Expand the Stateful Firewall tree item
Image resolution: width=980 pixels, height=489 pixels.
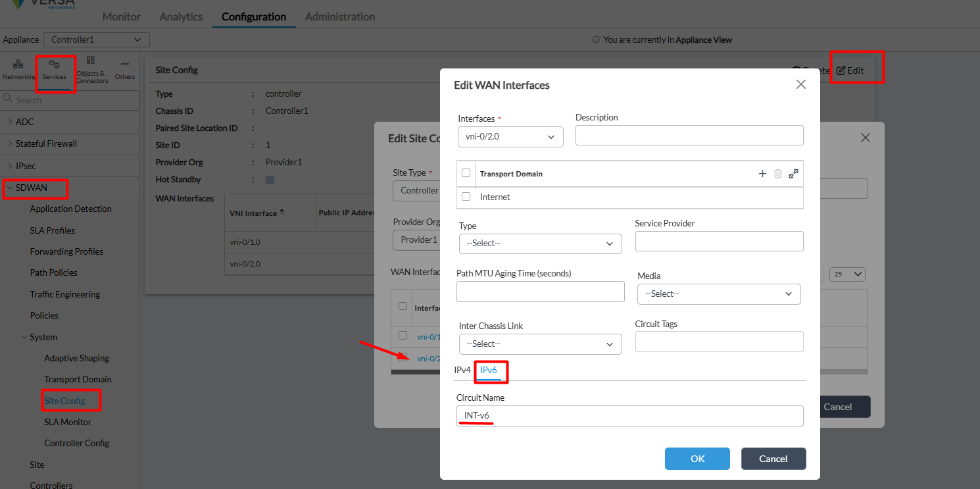(x=46, y=143)
